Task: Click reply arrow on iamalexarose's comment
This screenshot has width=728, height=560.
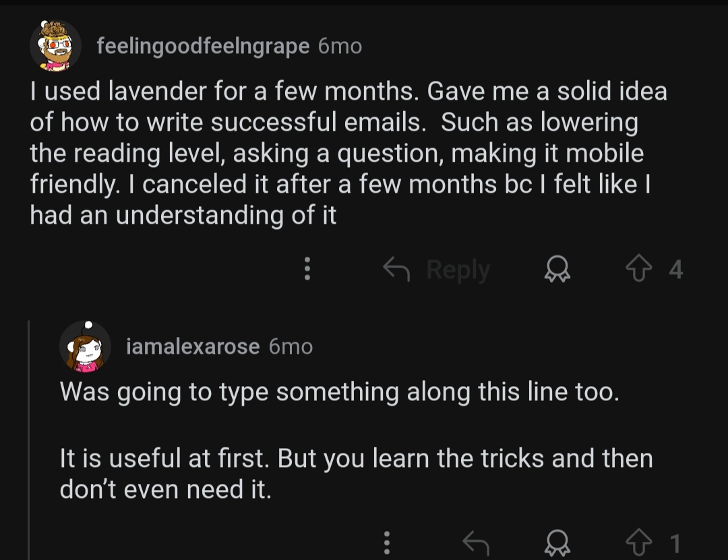Action: [x=476, y=543]
